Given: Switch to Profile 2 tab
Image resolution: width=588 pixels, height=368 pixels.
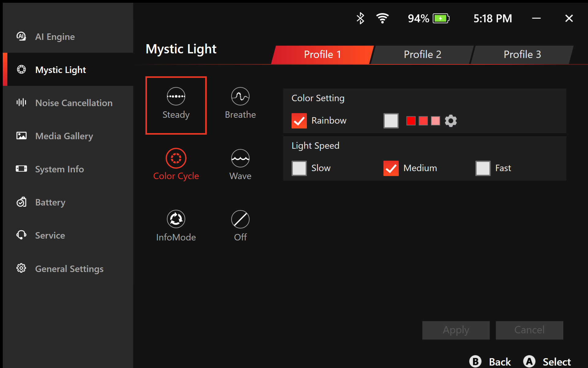Looking at the screenshot, I should [x=422, y=55].
